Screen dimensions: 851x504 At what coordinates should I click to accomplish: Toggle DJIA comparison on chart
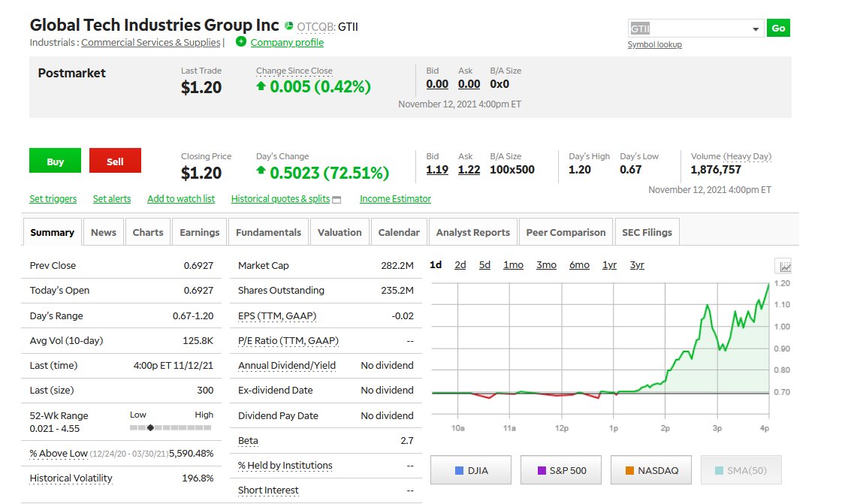pos(471,469)
